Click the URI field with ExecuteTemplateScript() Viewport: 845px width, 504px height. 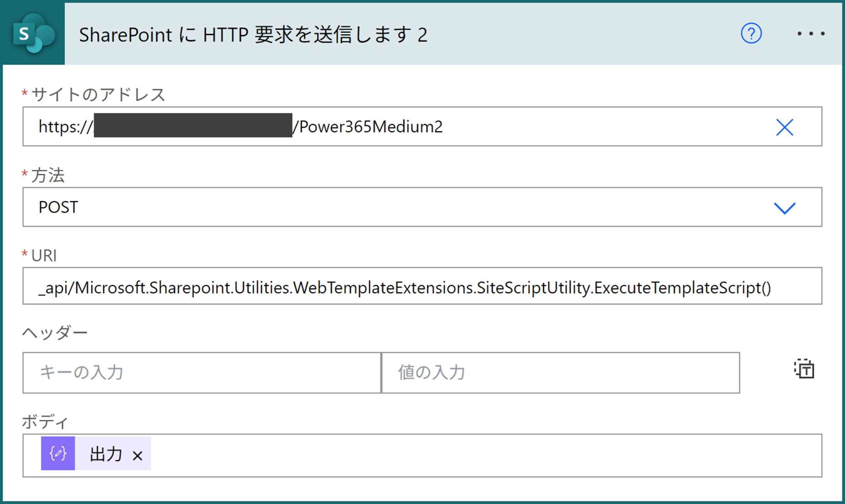tap(422, 286)
